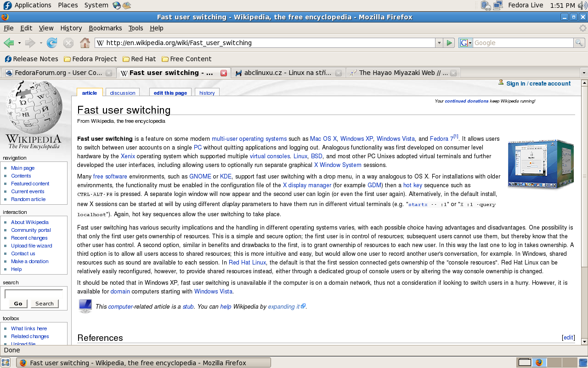Open the URL bar history dropdown

pyautogui.click(x=439, y=43)
